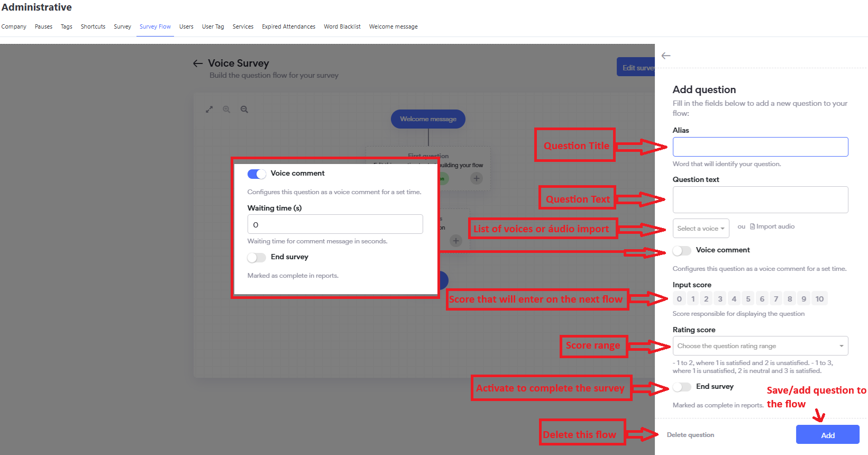Select input score 6
The width and height of the screenshot is (868, 455).
762,299
